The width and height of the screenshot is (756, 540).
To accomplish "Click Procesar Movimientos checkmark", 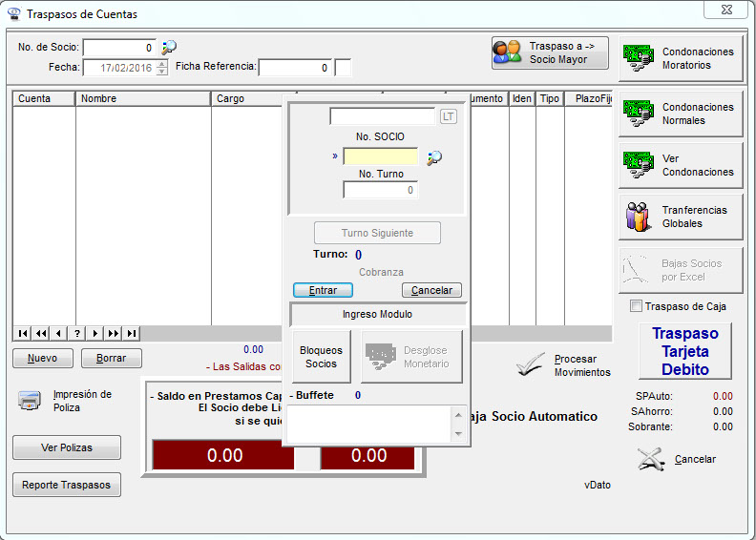I will [x=530, y=365].
